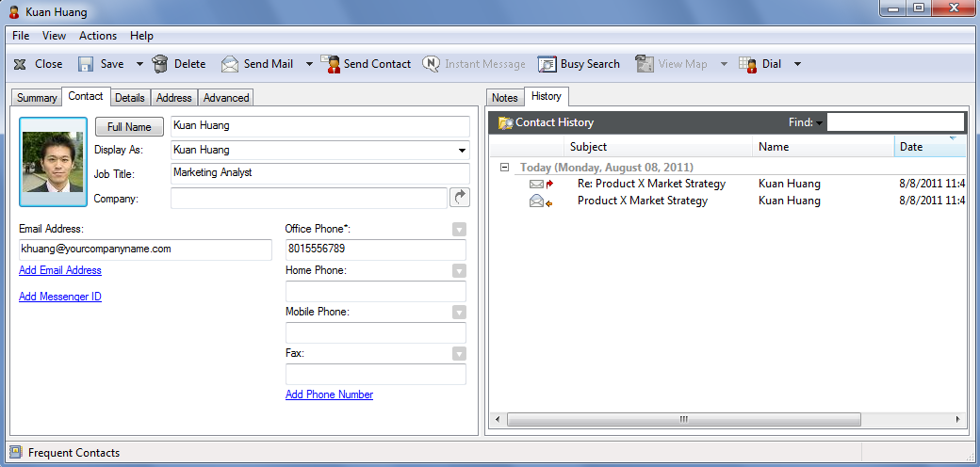Click the Kuan Huang title bar icon
The image size is (980, 467).
[x=14, y=12]
